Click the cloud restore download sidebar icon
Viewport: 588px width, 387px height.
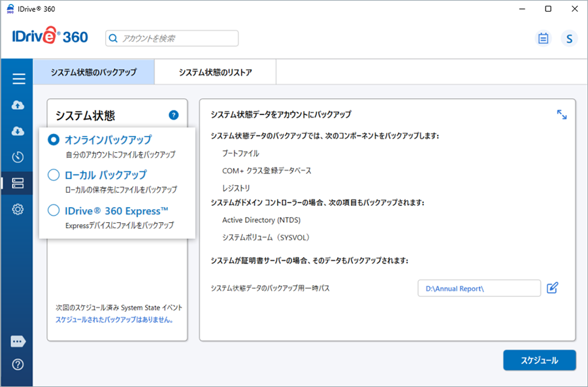18,131
